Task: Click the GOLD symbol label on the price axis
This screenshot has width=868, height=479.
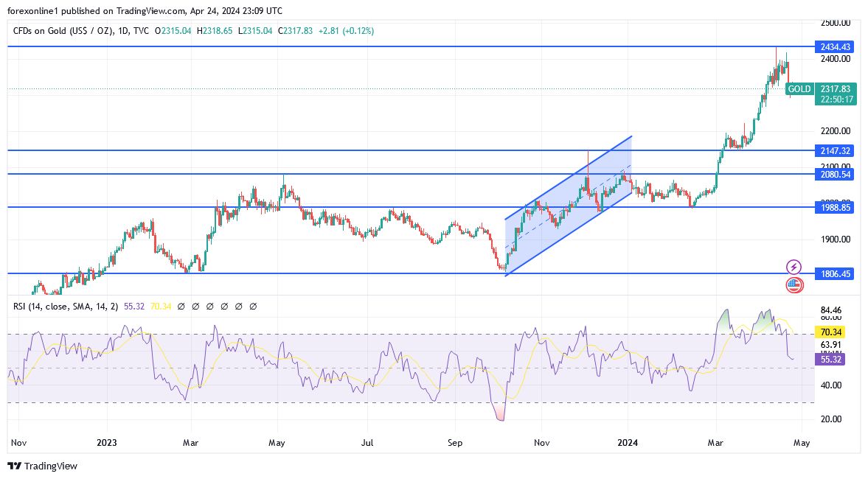Action: (799, 88)
